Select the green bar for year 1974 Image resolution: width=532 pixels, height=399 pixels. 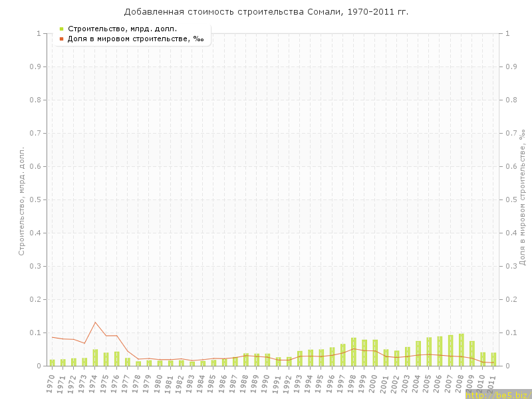tap(95, 358)
